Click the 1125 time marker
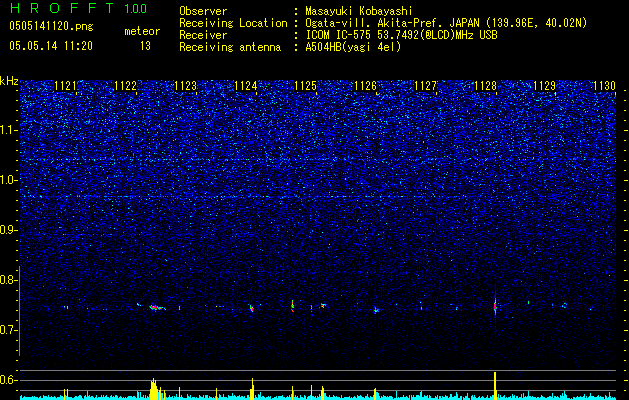The height and width of the screenshot is (400, 629). [x=306, y=86]
